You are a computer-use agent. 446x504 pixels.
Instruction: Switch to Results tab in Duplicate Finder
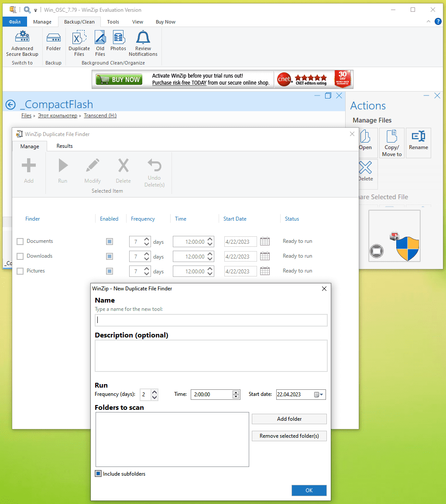[x=64, y=146]
